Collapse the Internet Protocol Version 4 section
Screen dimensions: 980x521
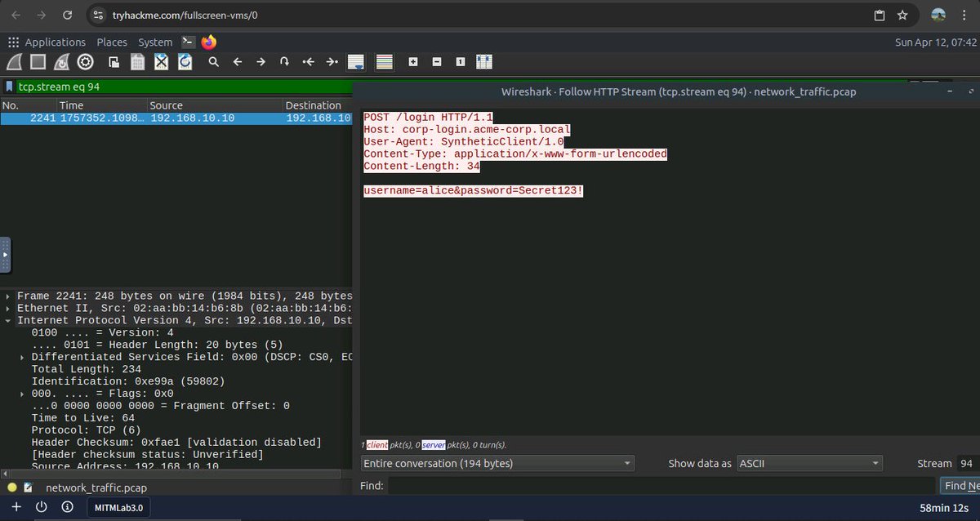pos(8,320)
